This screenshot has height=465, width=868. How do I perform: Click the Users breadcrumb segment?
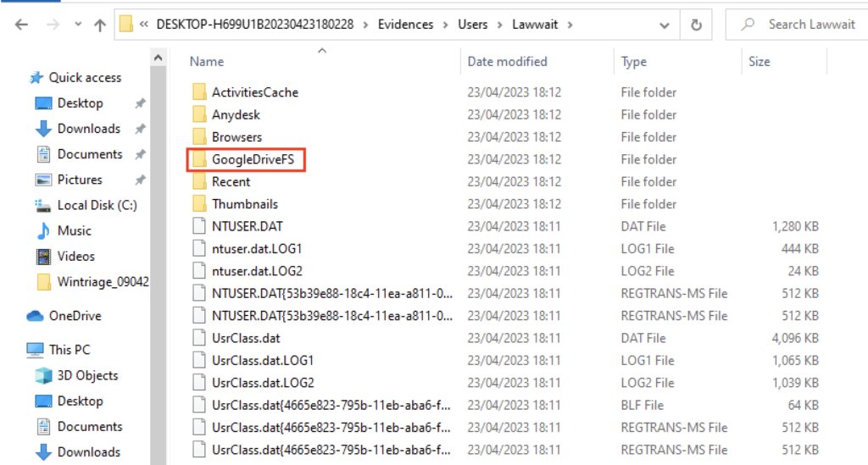point(472,25)
